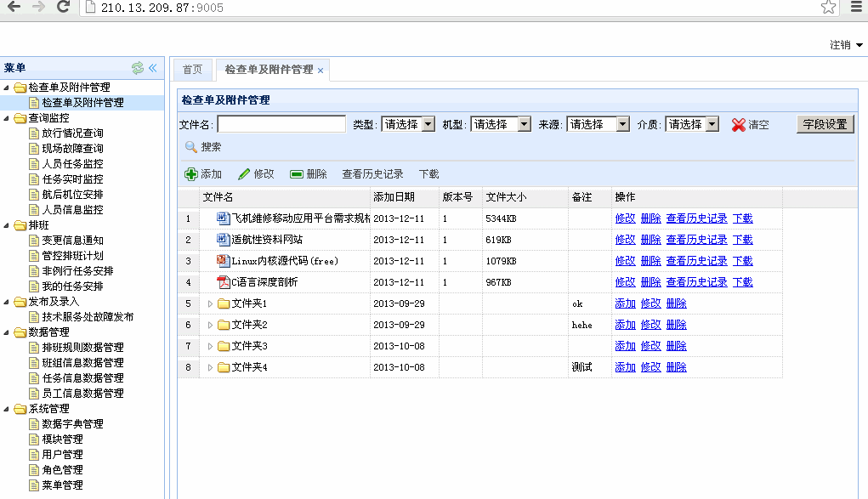The width and height of the screenshot is (868, 499).
Task: Click page icon beside 放行情况查询
Action: click(34, 133)
